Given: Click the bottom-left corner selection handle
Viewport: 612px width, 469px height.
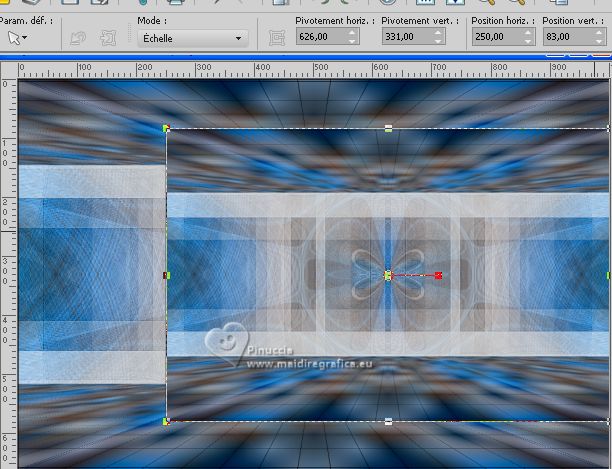Looking at the screenshot, I should pos(166,421).
